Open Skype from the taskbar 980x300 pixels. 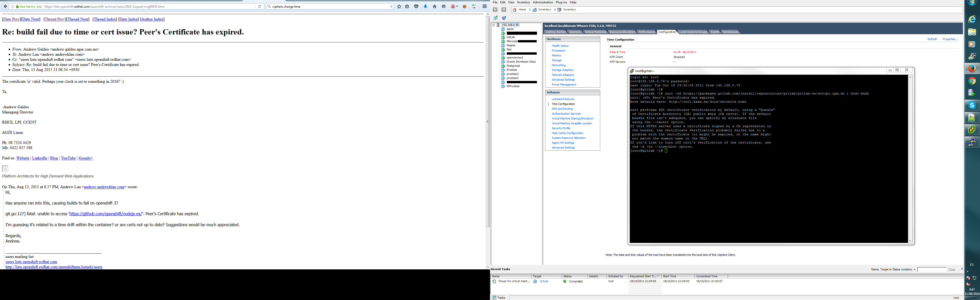(x=972, y=105)
